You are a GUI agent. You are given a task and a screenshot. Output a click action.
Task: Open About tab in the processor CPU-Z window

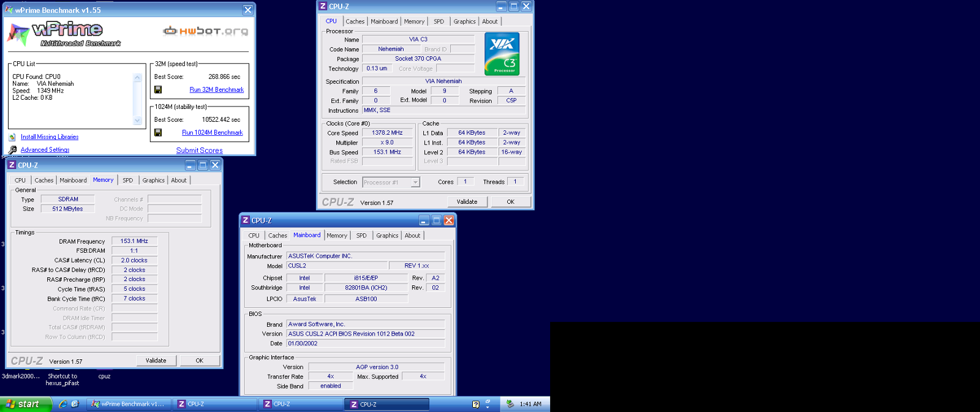(490, 21)
